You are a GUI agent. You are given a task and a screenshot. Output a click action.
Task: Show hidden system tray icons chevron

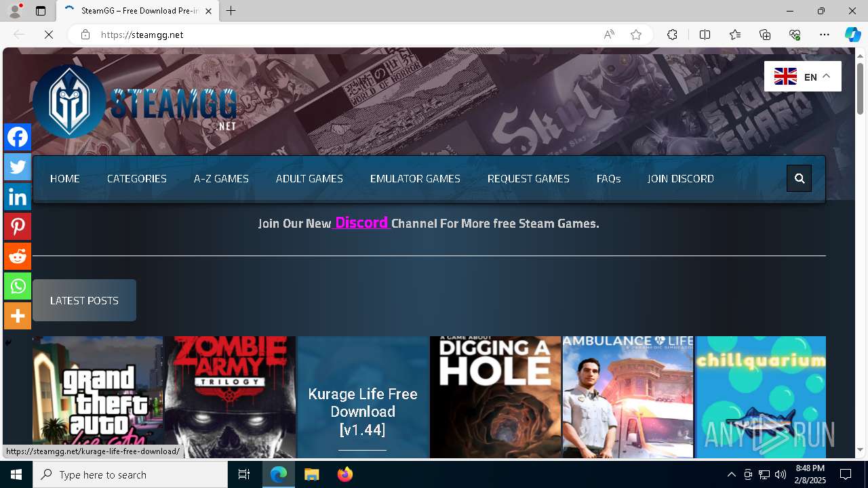[x=731, y=474]
